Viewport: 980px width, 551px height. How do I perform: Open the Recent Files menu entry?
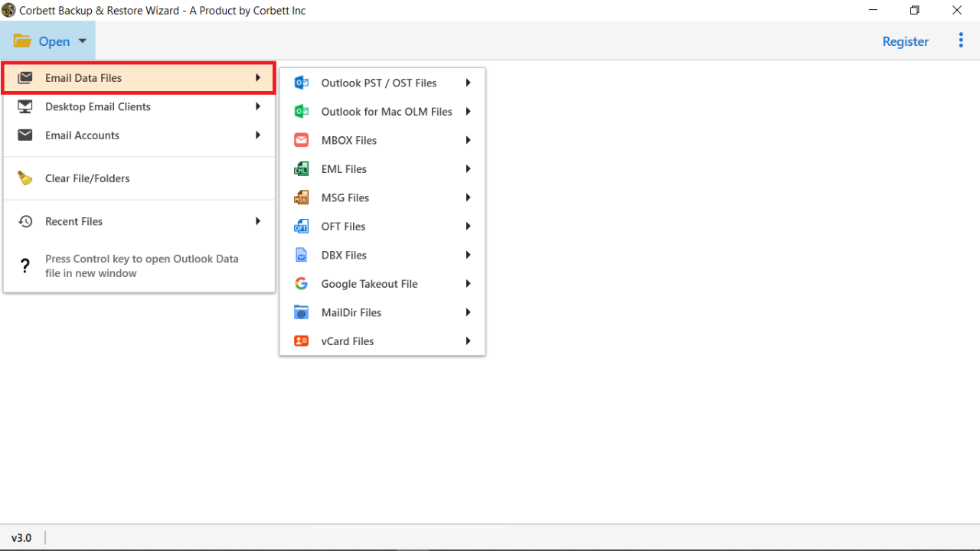pos(73,221)
